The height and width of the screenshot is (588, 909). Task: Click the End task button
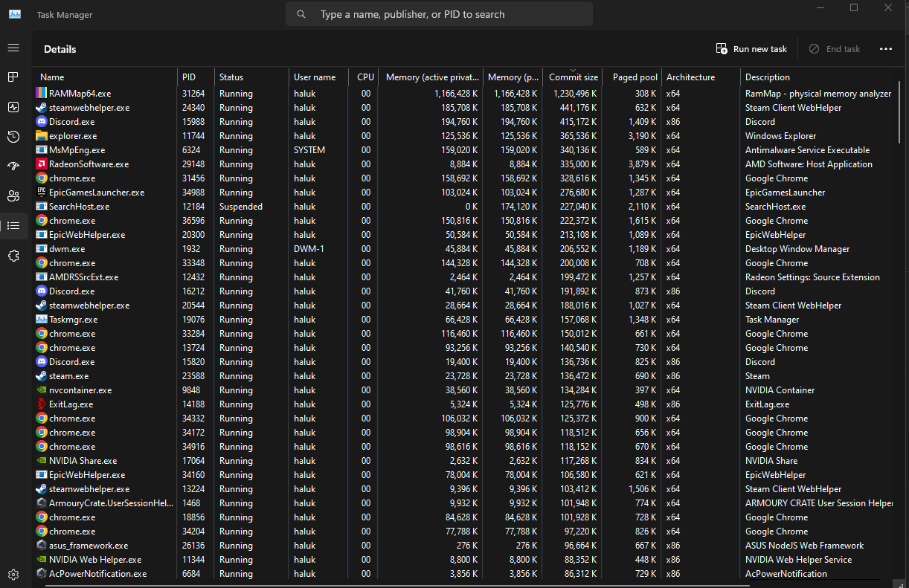835,49
